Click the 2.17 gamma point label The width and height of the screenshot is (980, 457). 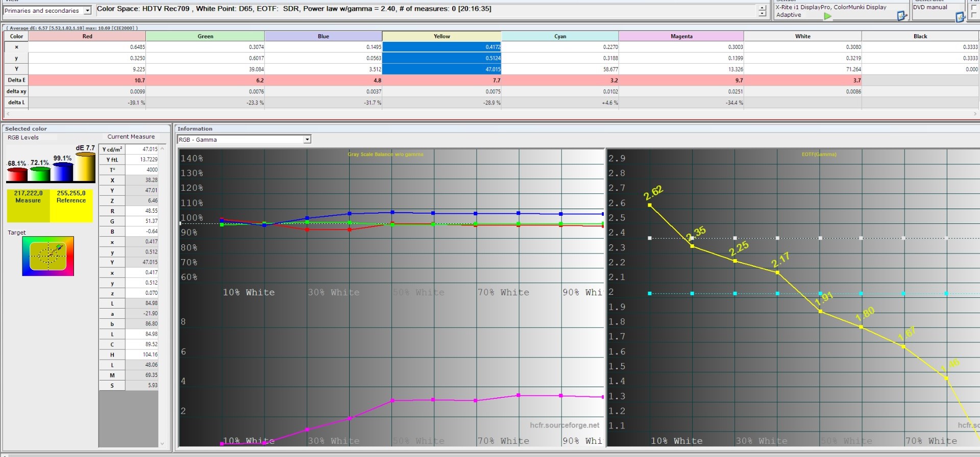point(781,260)
